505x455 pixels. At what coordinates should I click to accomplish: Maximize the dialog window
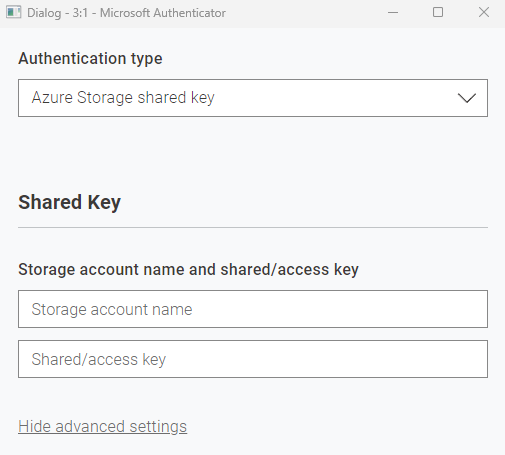[x=438, y=13]
